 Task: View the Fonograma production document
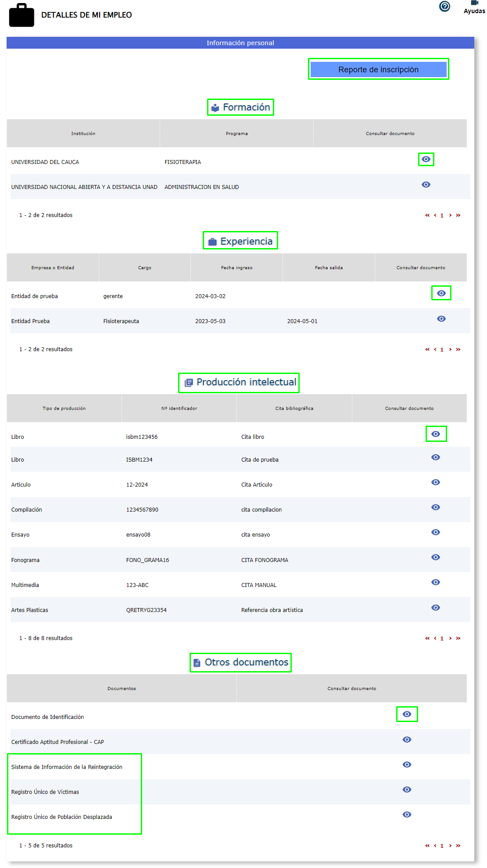tap(435, 557)
